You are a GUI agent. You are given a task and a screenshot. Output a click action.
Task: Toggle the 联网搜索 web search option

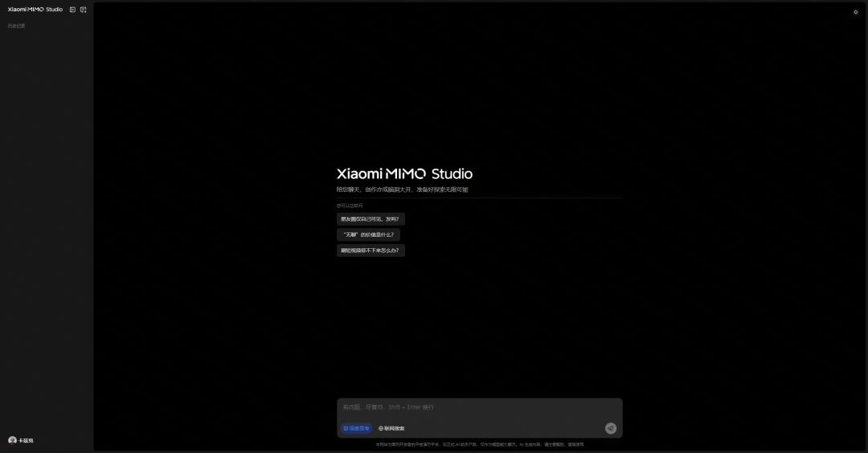tap(391, 428)
